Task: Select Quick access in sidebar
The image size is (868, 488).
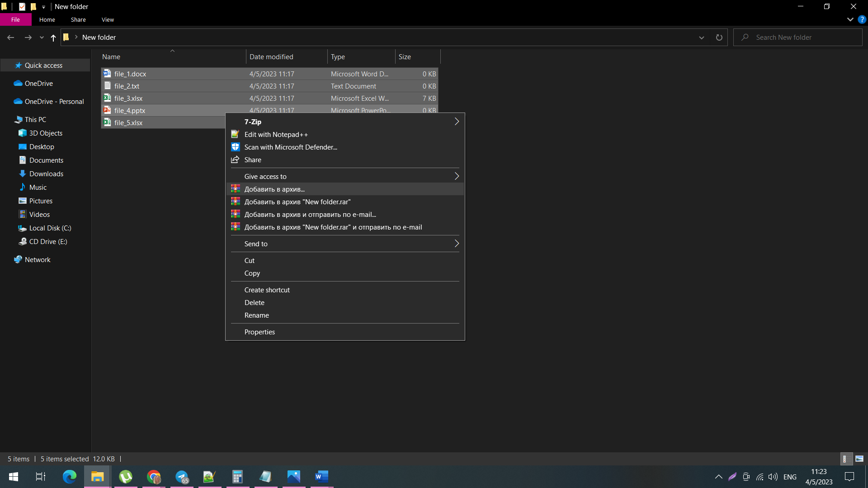Action: point(45,65)
